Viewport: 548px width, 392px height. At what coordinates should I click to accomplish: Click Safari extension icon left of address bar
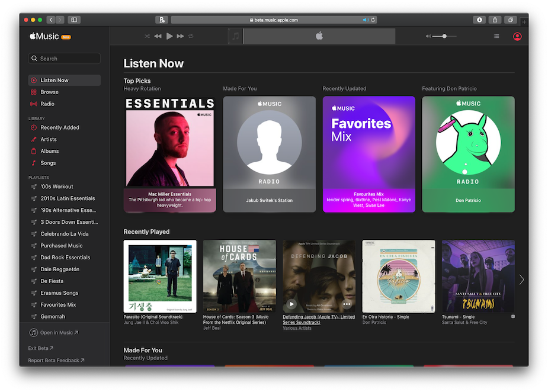[x=162, y=20]
